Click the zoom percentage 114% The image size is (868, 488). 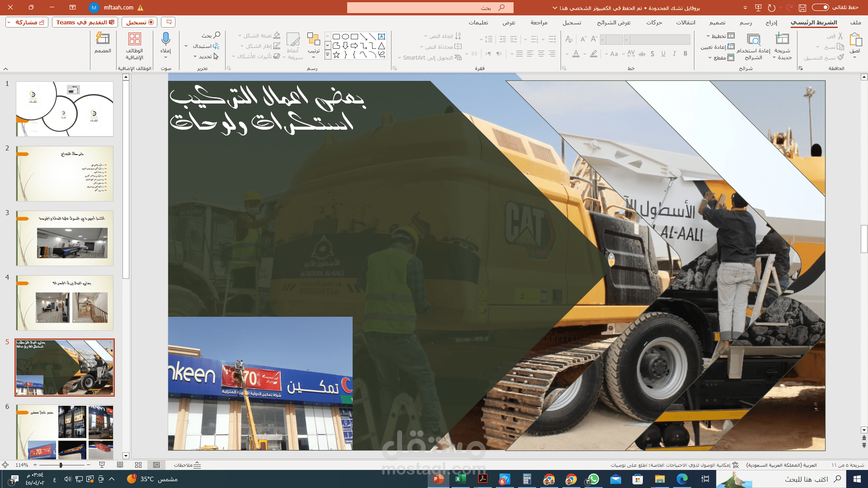[22, 465]
